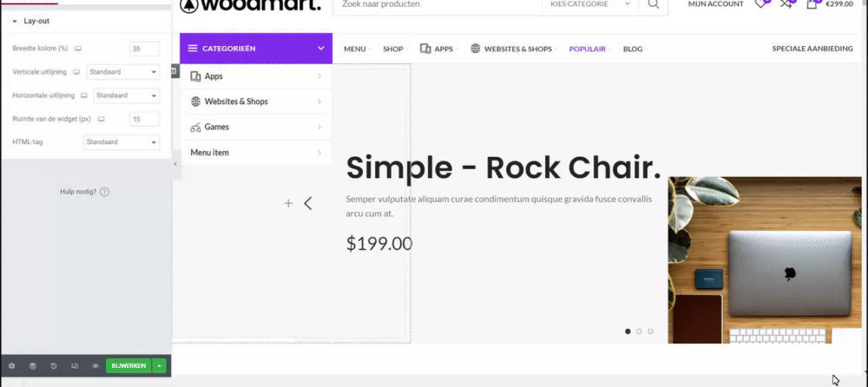Open the BLOG menu item
The image size is (868, 387).
coord(635,49)
